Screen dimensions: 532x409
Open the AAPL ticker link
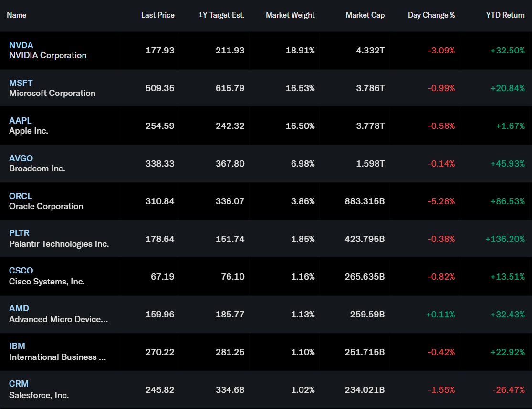click(x=21, y=120)
